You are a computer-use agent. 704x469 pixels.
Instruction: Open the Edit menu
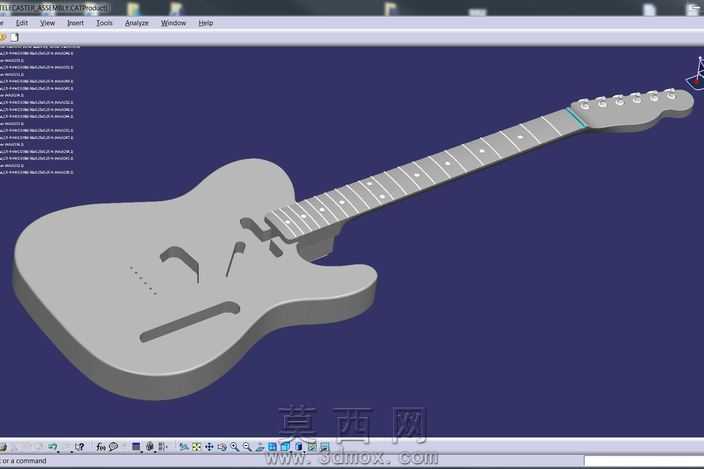point(22,23)
